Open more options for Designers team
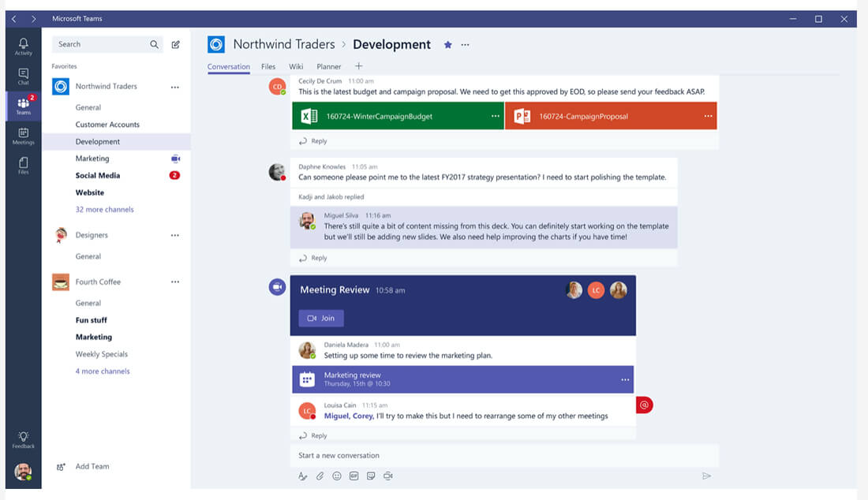 click(174, 235)
